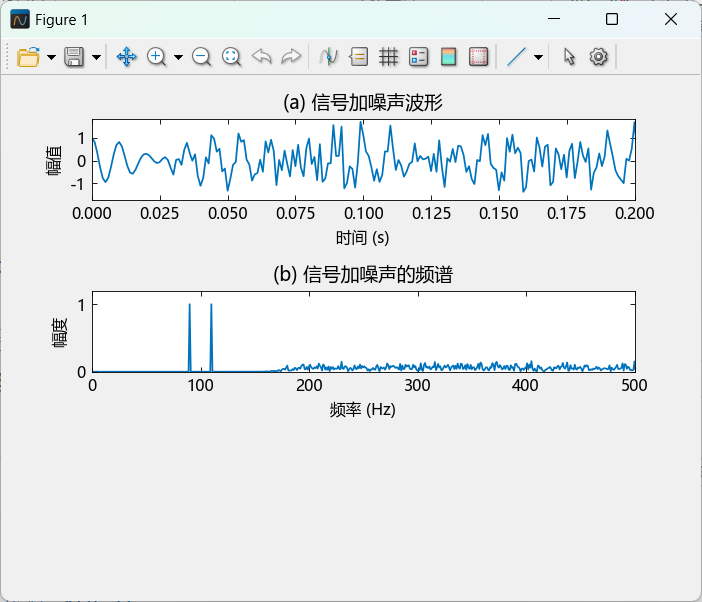Toggle the colorbar icon
Viewport: 702px width, 602px height.
(449, 57)
